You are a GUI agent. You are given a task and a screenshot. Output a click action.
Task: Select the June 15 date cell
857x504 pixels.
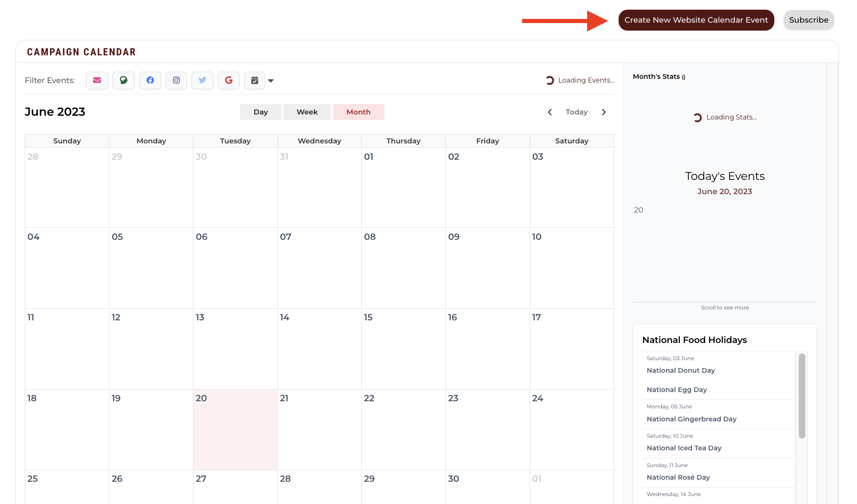click(x=403, y=349)
